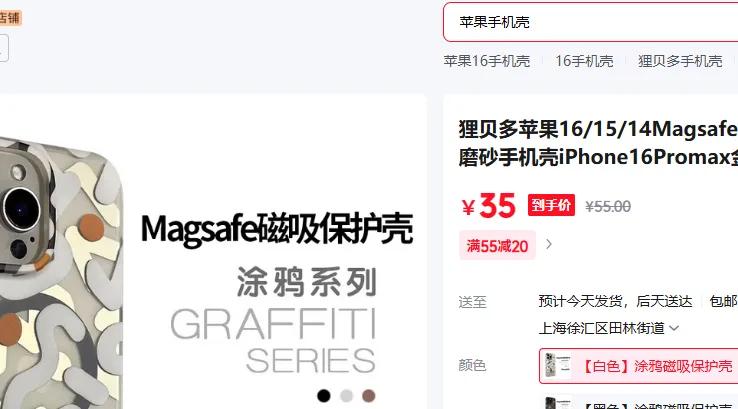This screenshot has height=409, width=738.
Task: Expand the 满55减20 coupon chevron arrow
Action: (549, 244)
